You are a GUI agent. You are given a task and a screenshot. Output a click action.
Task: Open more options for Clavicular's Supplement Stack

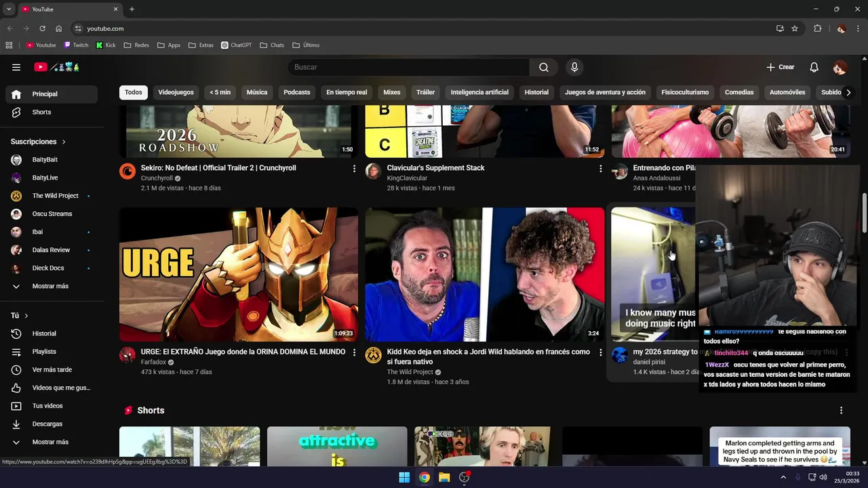600,168
